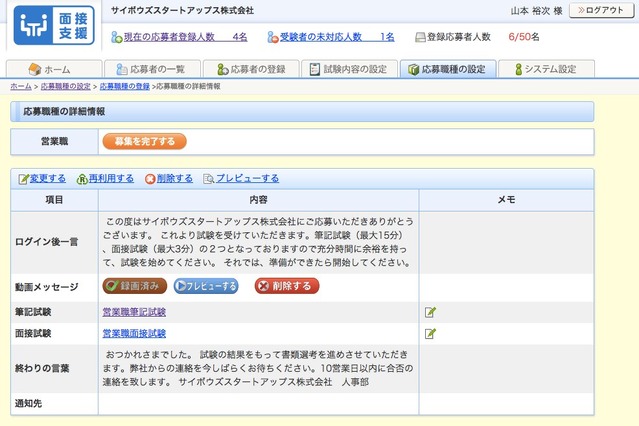The width and height of the screenshot is (639, 426).
Task: Click the 通知先 row label
Action: 29,403
